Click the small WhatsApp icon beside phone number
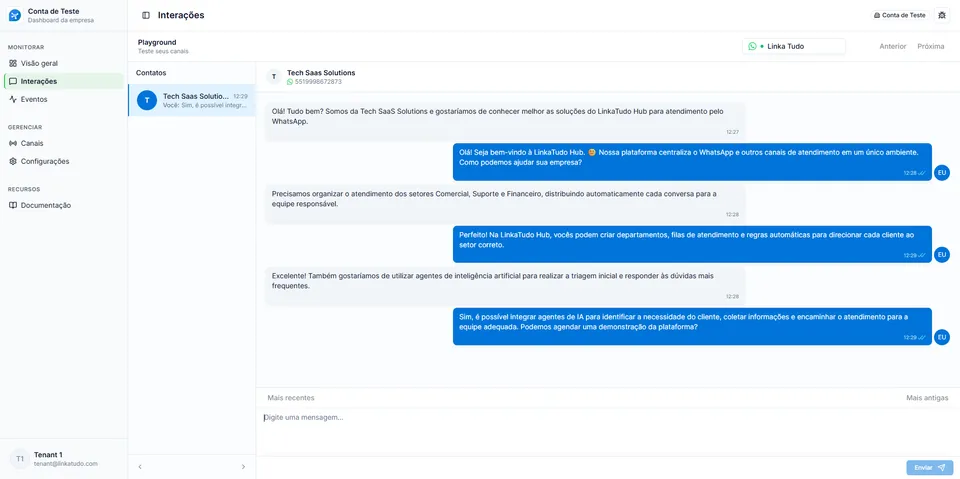Screen dimensions: 960x479 click(290, 81)
